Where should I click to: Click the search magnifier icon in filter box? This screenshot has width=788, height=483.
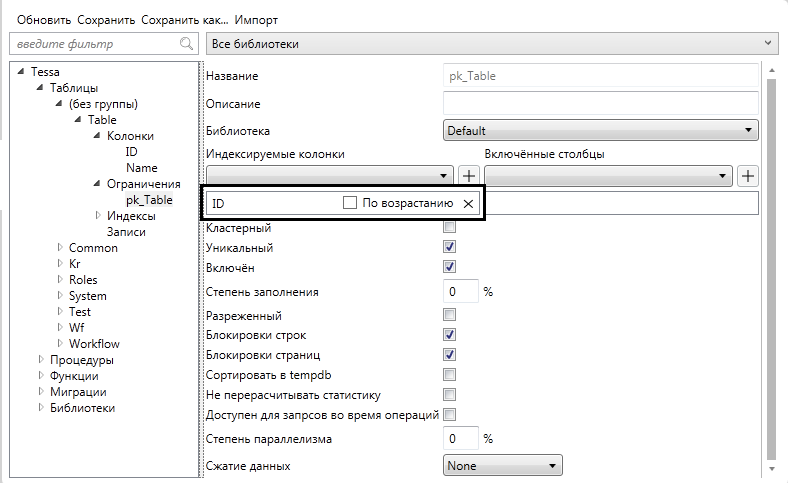click(x=186, y=44)
